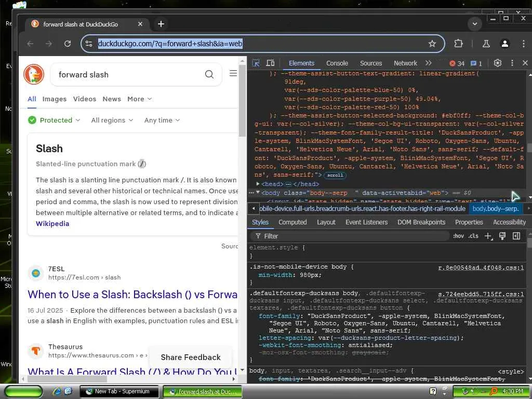This screenshot has height=399, width=532.
Task: Click the DuckDuckGo logo
Action: (x=34, y=74)
